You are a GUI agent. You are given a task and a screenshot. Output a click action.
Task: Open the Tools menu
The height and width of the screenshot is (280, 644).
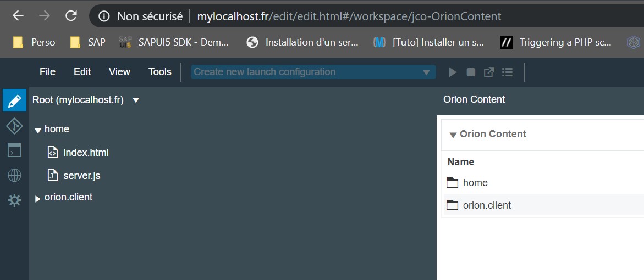(x=160, y=72)
